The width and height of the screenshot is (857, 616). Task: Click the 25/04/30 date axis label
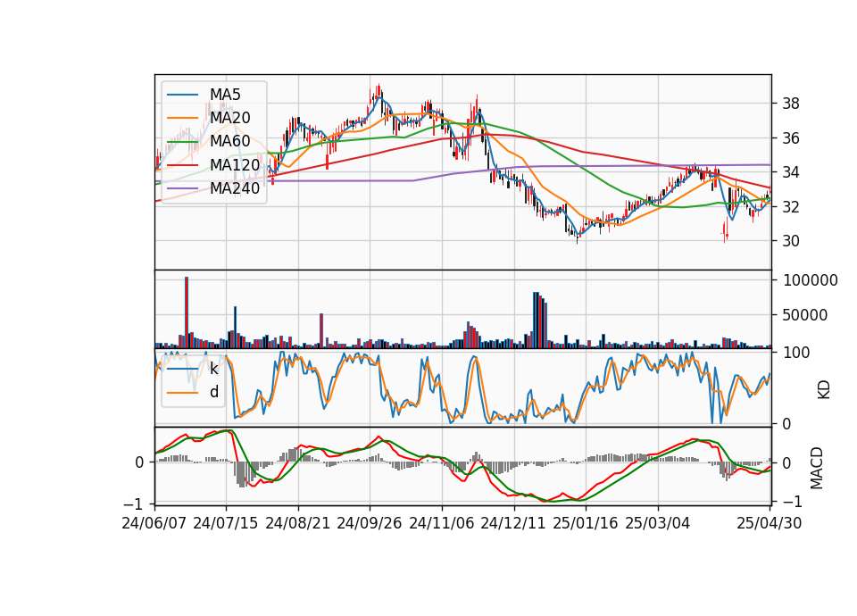click(x=770, y=523)
